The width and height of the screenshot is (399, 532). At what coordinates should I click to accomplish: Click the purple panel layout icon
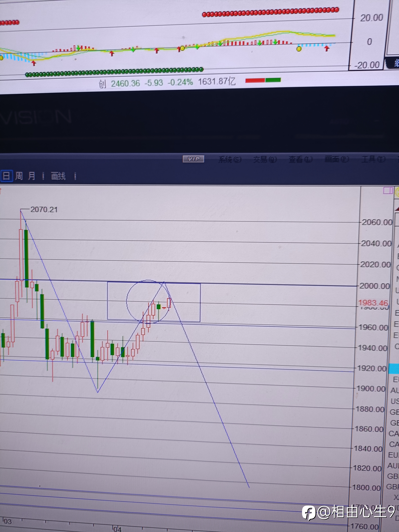click(388, 191)
